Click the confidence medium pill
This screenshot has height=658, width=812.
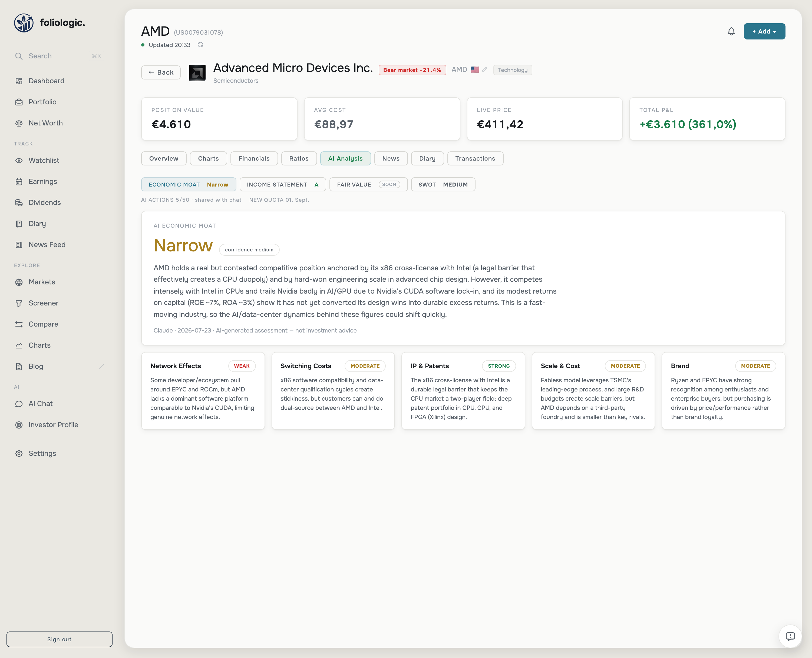[249, 250]
